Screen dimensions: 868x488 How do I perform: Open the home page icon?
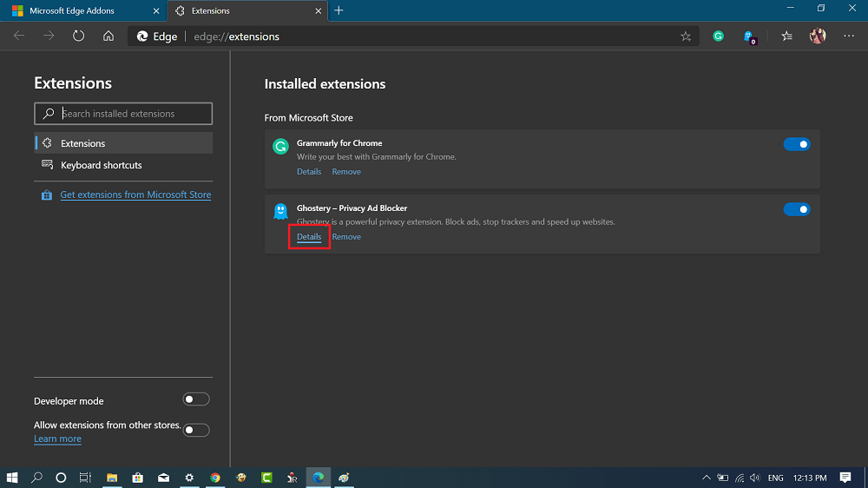pyautogui.click(x=108, y=36)
